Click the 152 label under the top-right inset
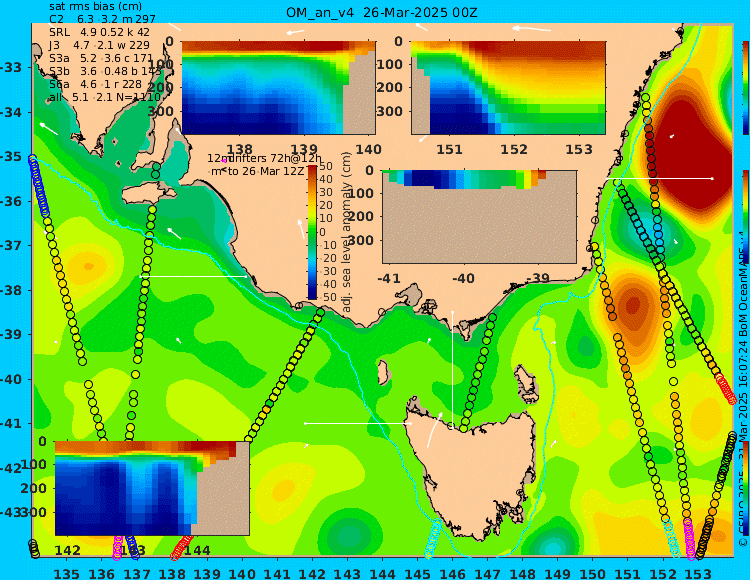750x580 pixels. coord(514,149)
